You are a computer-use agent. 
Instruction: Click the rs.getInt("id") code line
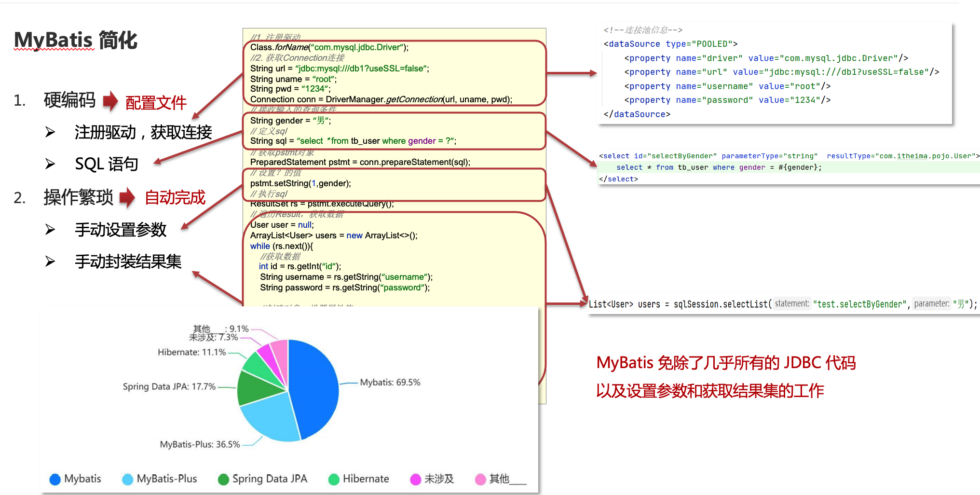[300, 266]
